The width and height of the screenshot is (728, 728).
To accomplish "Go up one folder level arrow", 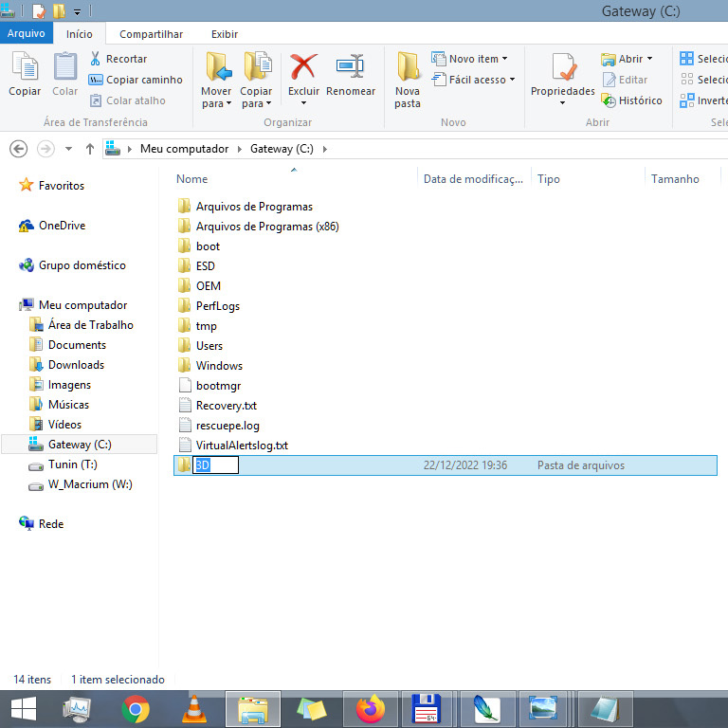I will point(90,149).
